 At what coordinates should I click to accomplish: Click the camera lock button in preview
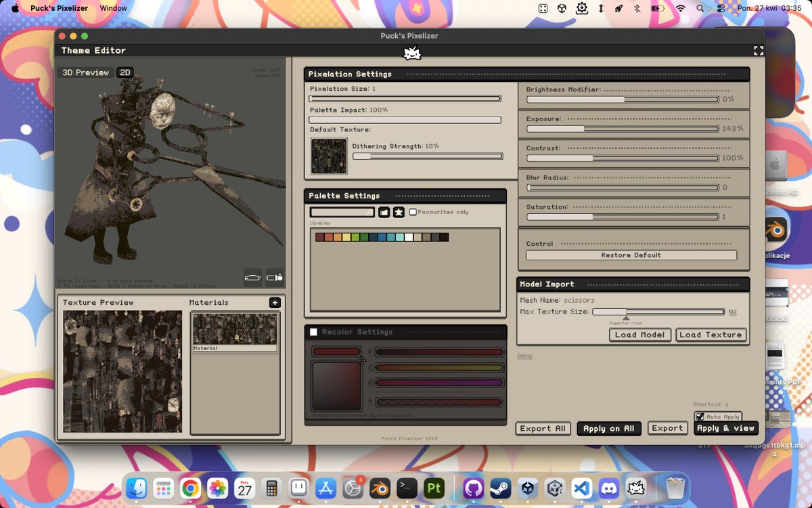point(274,277)
